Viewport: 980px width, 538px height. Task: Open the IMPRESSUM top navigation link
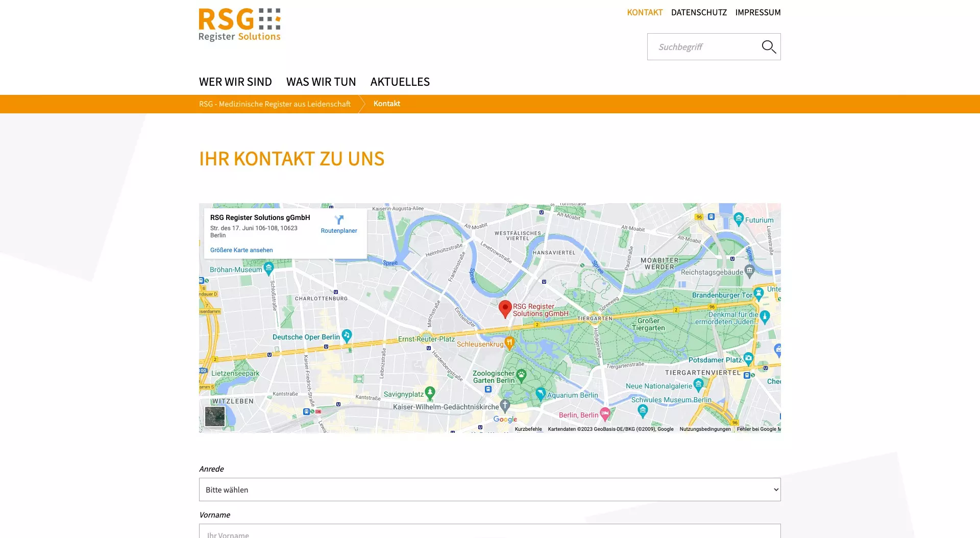758,12
